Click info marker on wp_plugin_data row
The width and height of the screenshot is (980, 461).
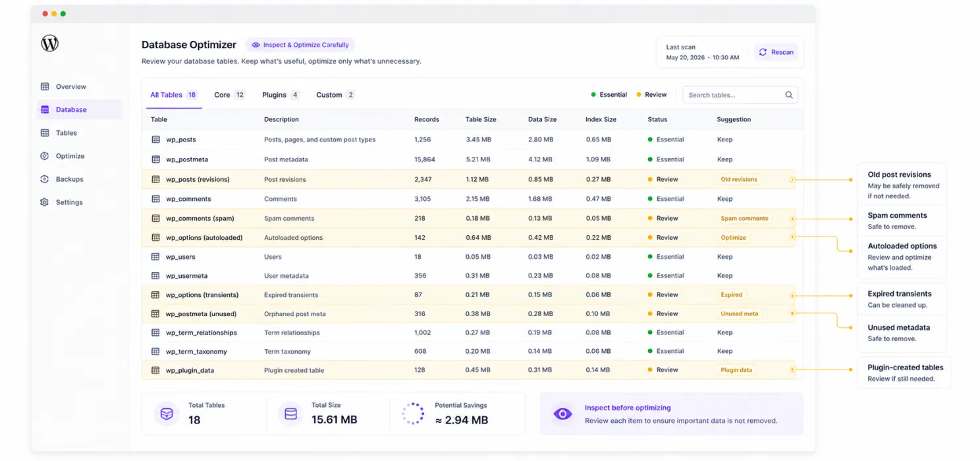(792, 370)
